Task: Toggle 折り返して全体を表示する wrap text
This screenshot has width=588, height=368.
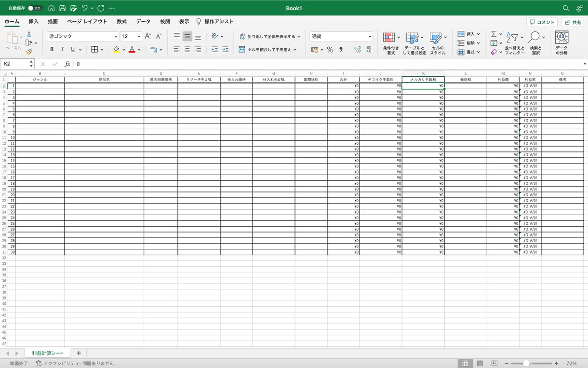Action: click(x=269, y=36)
